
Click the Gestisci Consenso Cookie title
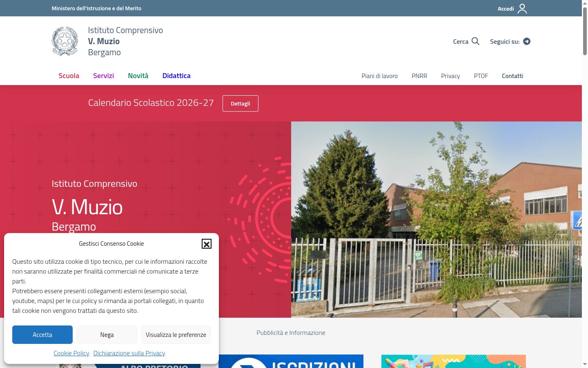111,244
